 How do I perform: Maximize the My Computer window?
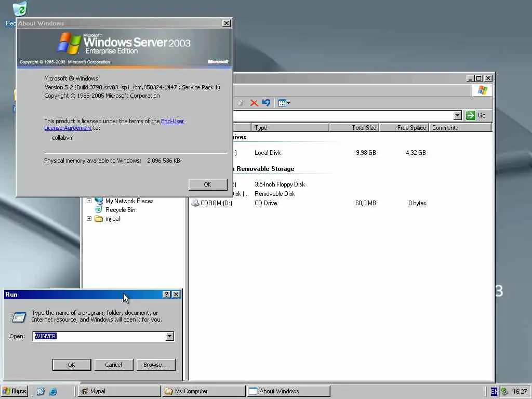pyautogui.click(x=478, y=78)
